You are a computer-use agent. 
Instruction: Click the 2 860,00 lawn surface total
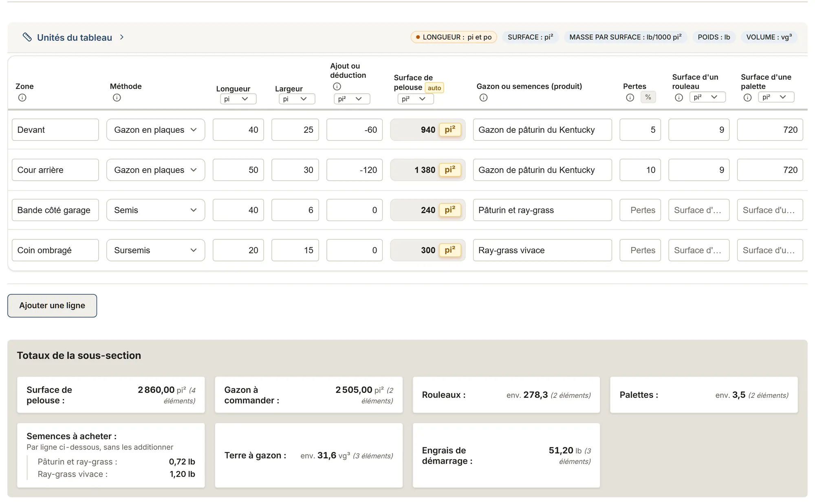156,390
